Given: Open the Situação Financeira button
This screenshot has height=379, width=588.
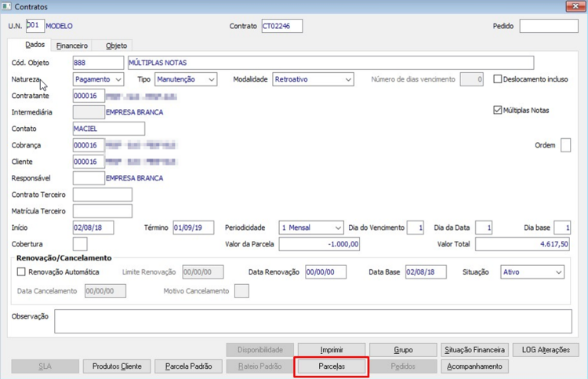Looking at the screenshot, I should coord(475,350).
